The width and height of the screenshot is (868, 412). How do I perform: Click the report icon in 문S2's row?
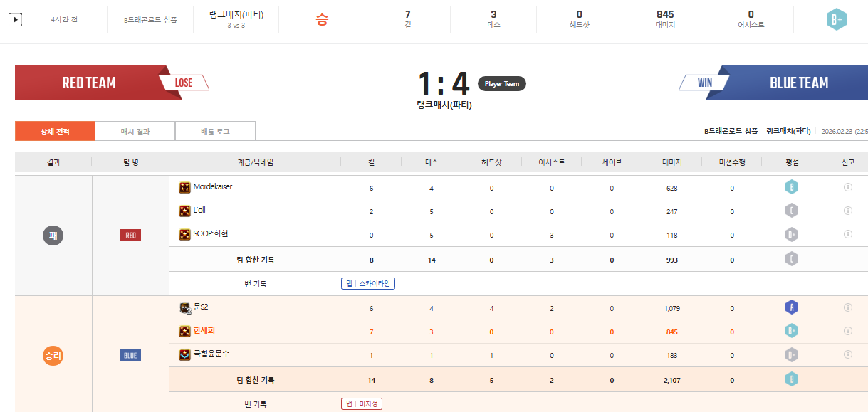pos(847,307)
